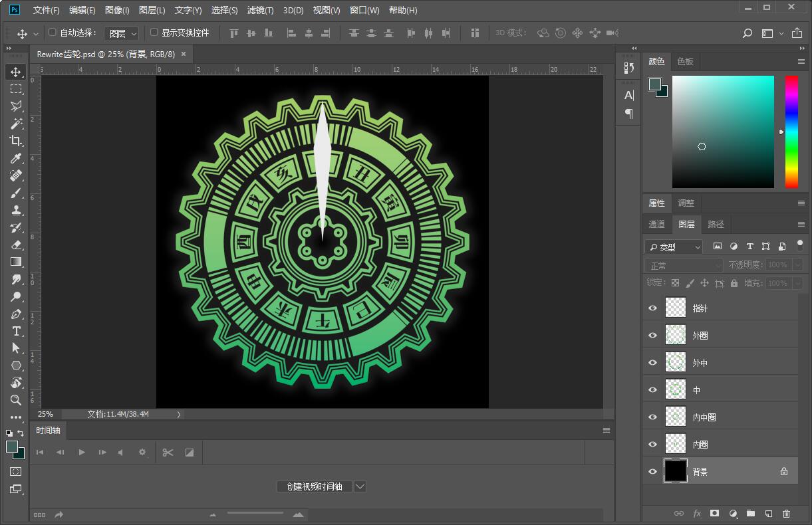The height and width of the screenshot is (525, 812).
Task: Select the History Brush tool
Action: pyautogui.click(x=16, y=227)
